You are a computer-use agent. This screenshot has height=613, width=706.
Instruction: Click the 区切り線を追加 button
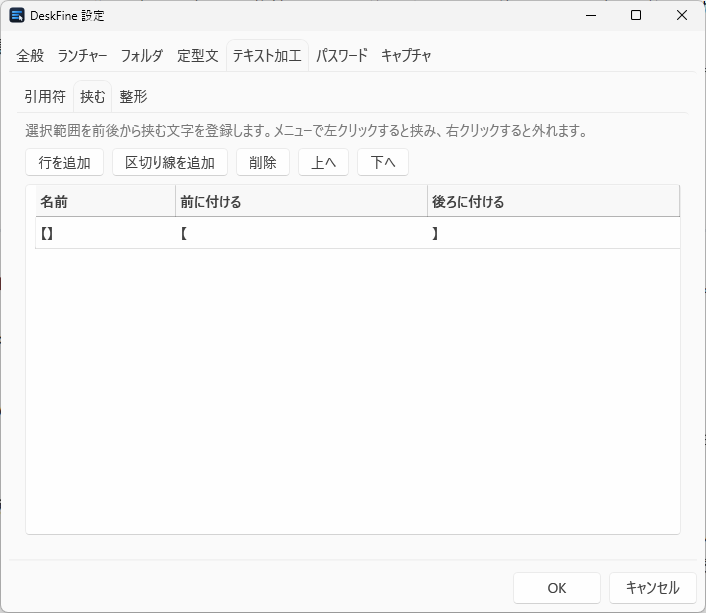[170, 163]
